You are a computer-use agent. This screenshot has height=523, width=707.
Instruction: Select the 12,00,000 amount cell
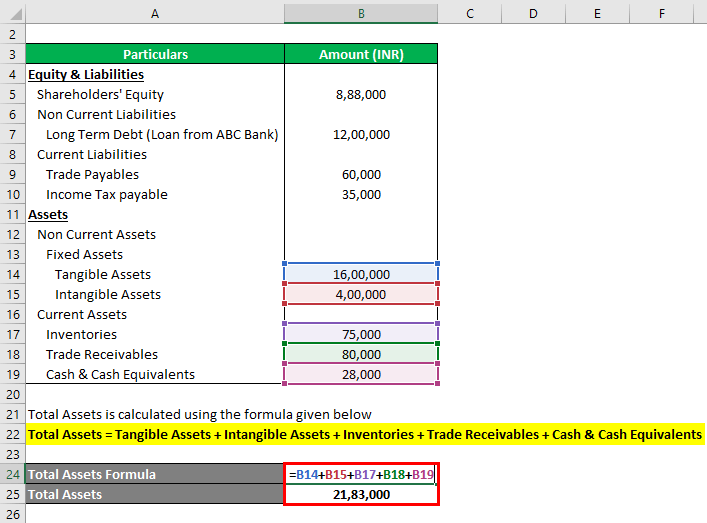[x=361, y=134]
